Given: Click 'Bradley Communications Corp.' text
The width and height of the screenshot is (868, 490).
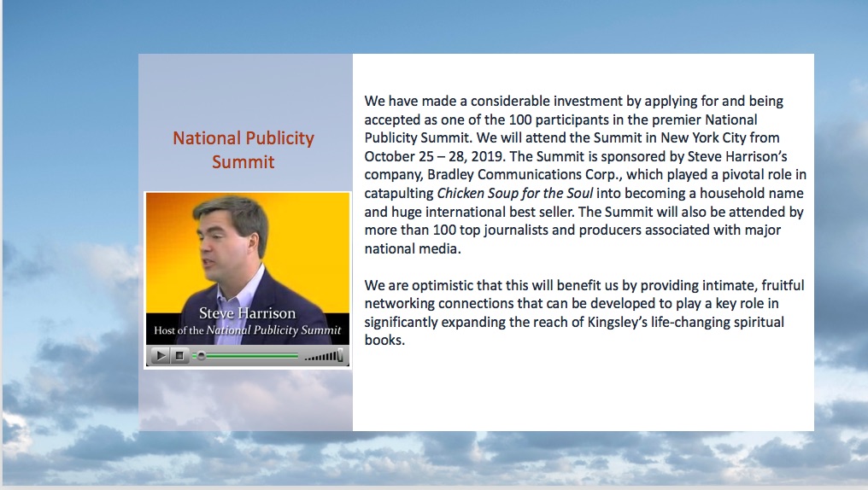Looking at the screenshot, I should (525, 175).
